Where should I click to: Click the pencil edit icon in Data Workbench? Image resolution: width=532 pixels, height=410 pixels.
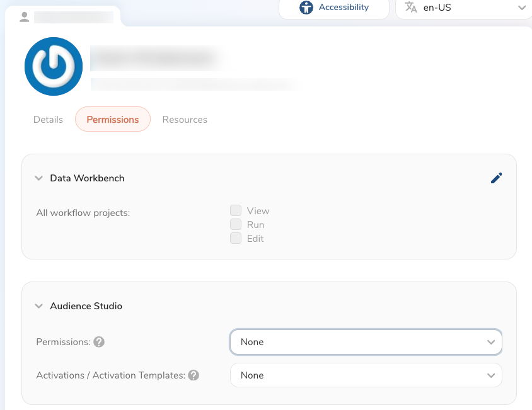pos(496,178)
